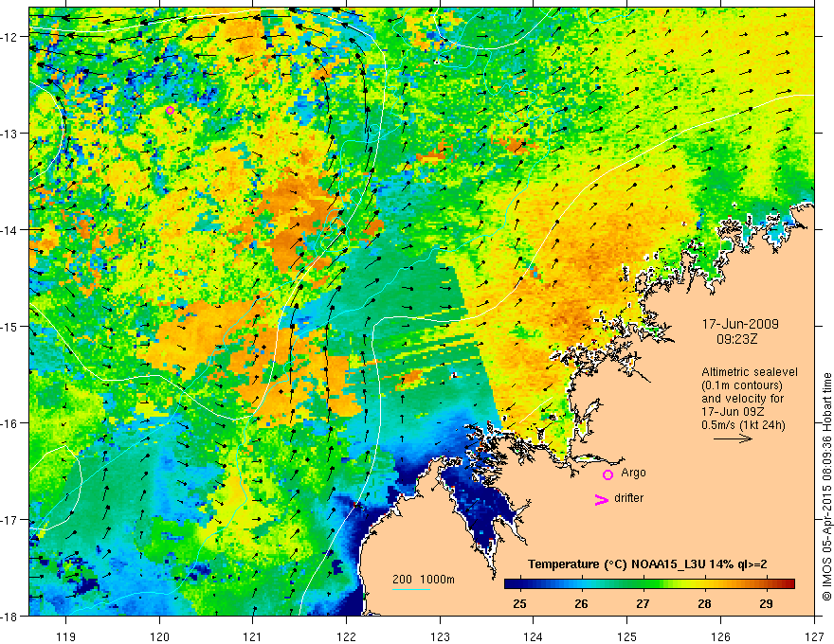Click the '200 1000m' depth legend label
This screenshot has height=644, width=834.
[424, 580]
